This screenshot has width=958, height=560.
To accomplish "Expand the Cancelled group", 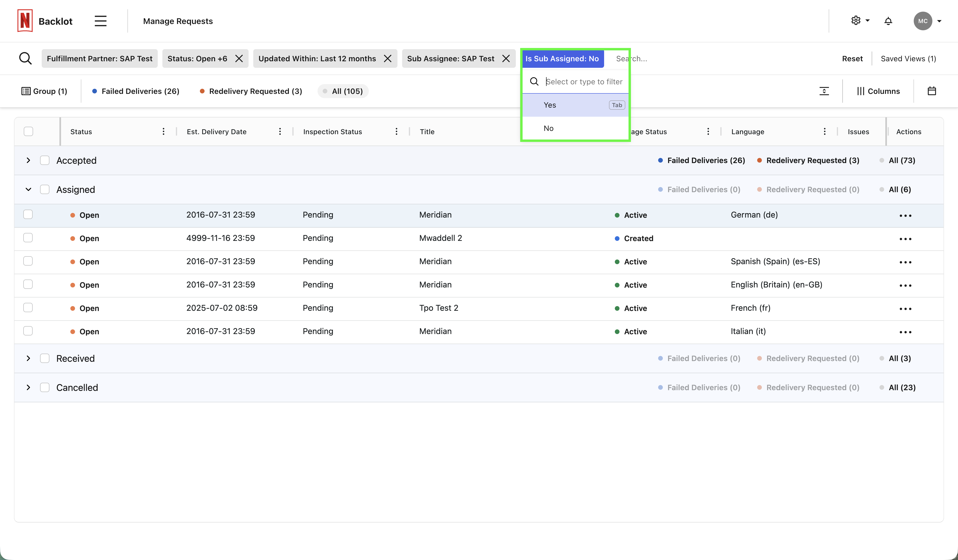I will click(x=28, y=387).
